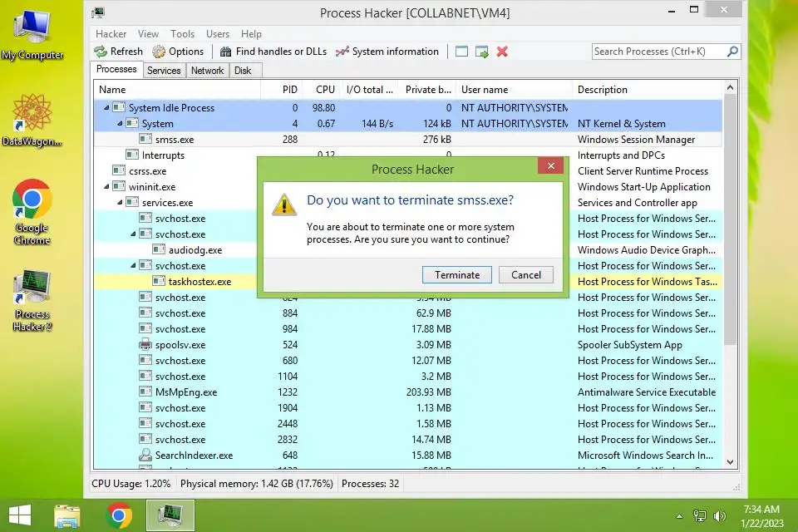Sort by the User name column header
Viewport: 798px width, 532px height.
pyautogui.click(x=515, y=90)
